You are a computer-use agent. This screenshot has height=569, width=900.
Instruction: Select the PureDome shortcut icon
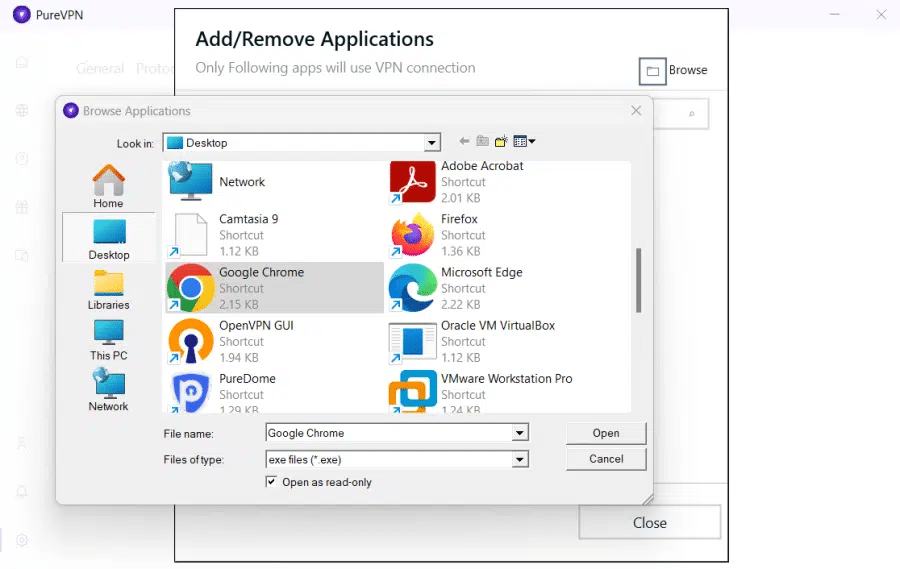(x=190, y=393)
